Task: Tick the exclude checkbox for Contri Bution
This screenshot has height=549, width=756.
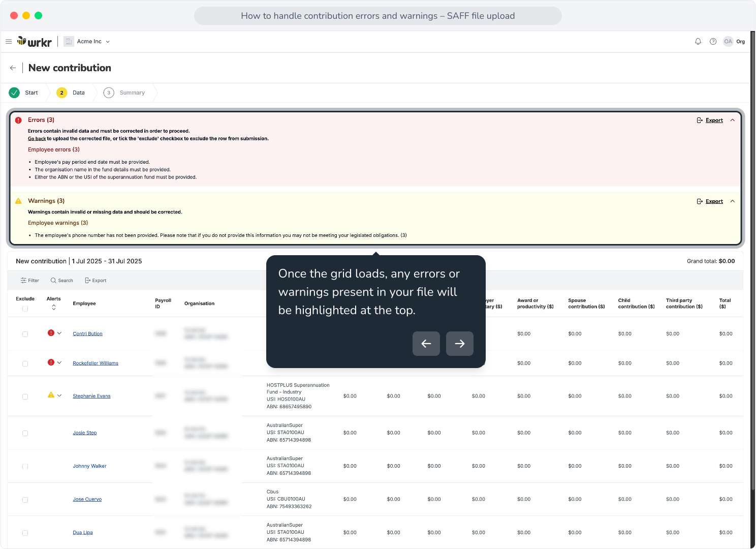Action: [x=25, y=334]
